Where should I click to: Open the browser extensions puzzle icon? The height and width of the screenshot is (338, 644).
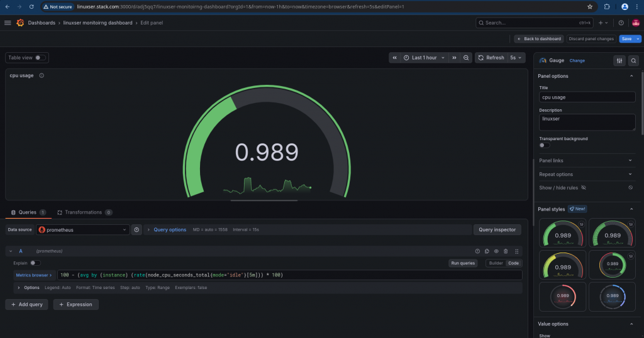click(x=607, y=6)
